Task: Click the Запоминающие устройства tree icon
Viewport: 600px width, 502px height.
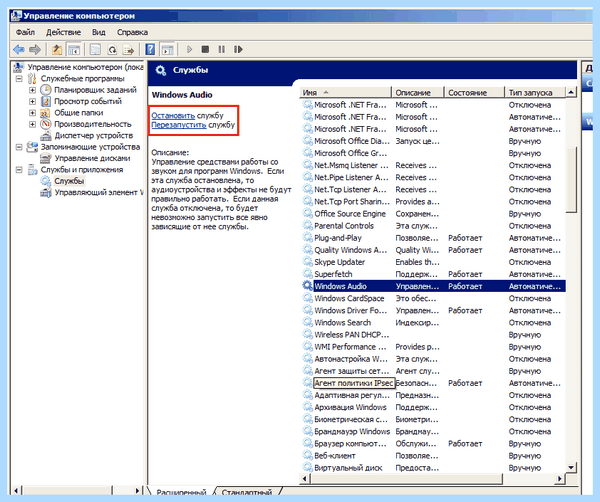Action: click(32, 147)
